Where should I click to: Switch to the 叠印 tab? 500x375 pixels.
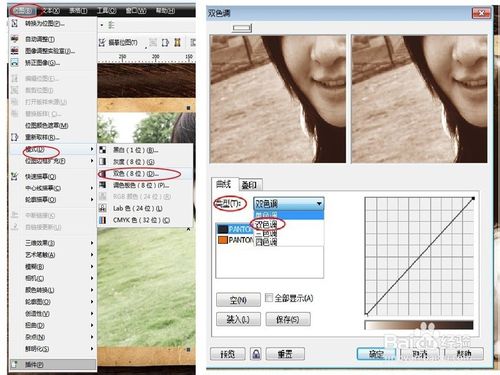(x=250, y=185)
